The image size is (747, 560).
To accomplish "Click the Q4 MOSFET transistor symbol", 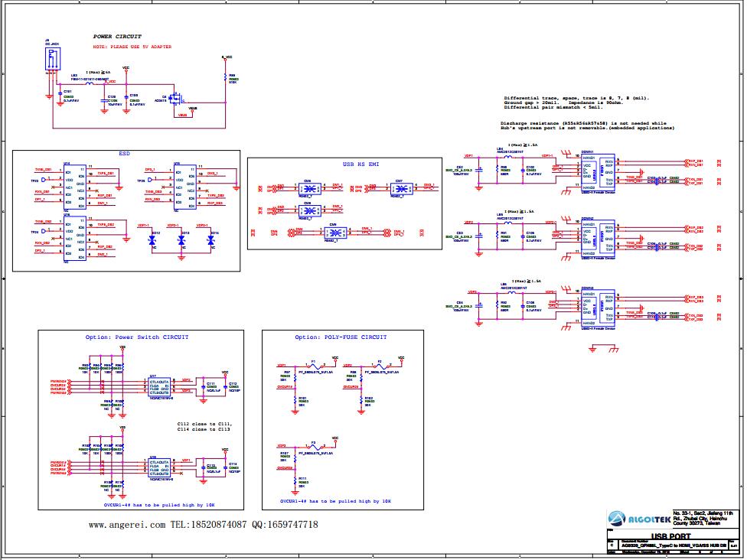I will (178, 99).
